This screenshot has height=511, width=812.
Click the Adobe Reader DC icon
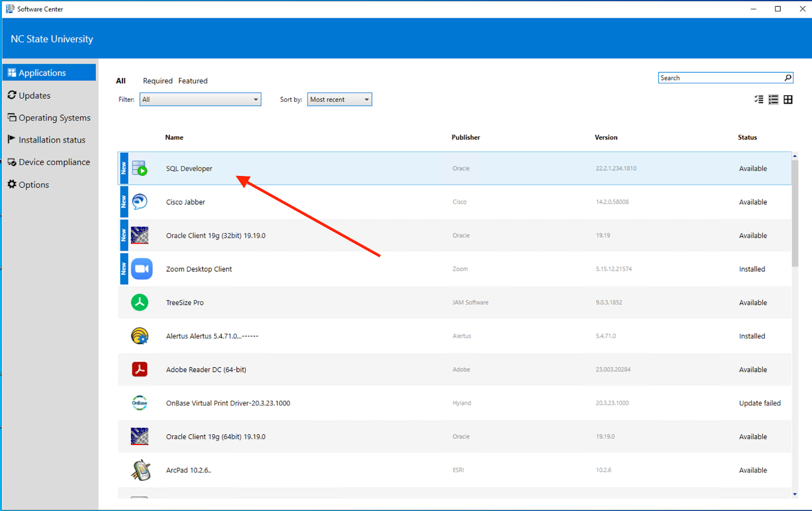pos(140,369)
